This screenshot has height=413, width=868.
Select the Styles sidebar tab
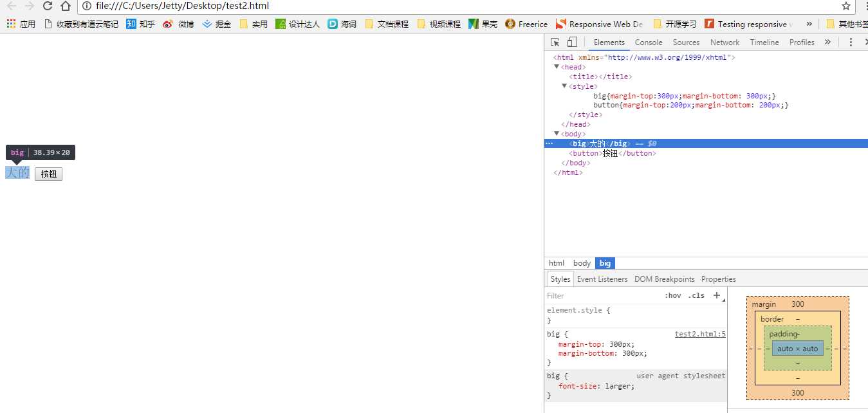coord(560,279)
